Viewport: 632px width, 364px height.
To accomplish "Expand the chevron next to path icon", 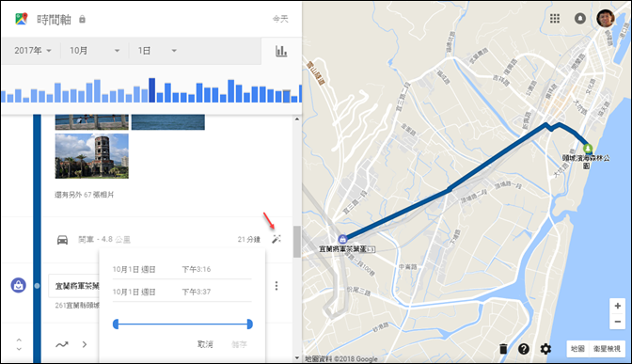I will pos(85,344).
